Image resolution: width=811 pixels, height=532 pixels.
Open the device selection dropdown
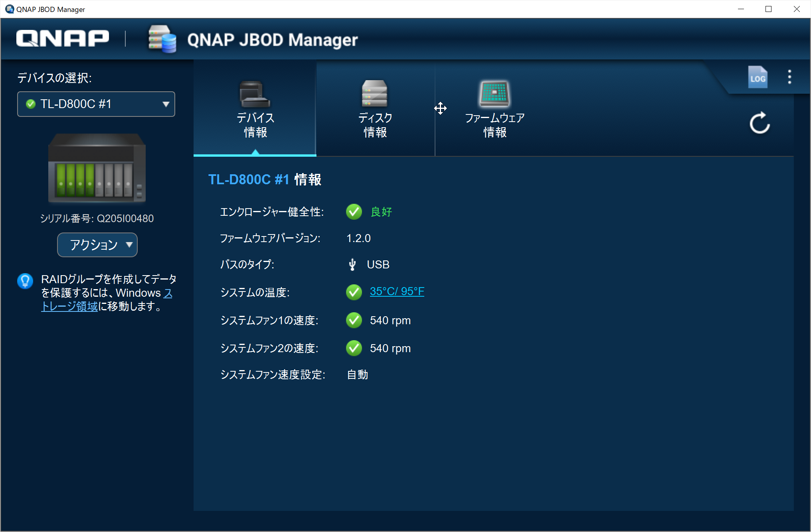96,104
